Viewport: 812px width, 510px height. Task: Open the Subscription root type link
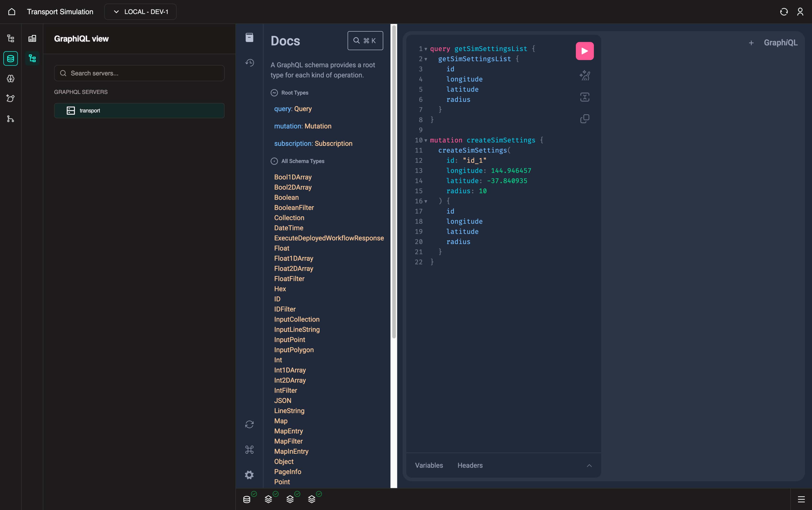(333, 144)
